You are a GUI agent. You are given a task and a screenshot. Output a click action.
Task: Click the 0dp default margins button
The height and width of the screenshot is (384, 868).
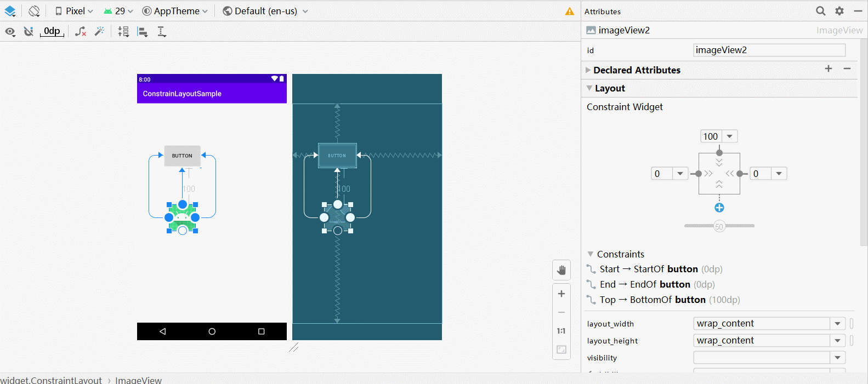click(x=52, y=31)
